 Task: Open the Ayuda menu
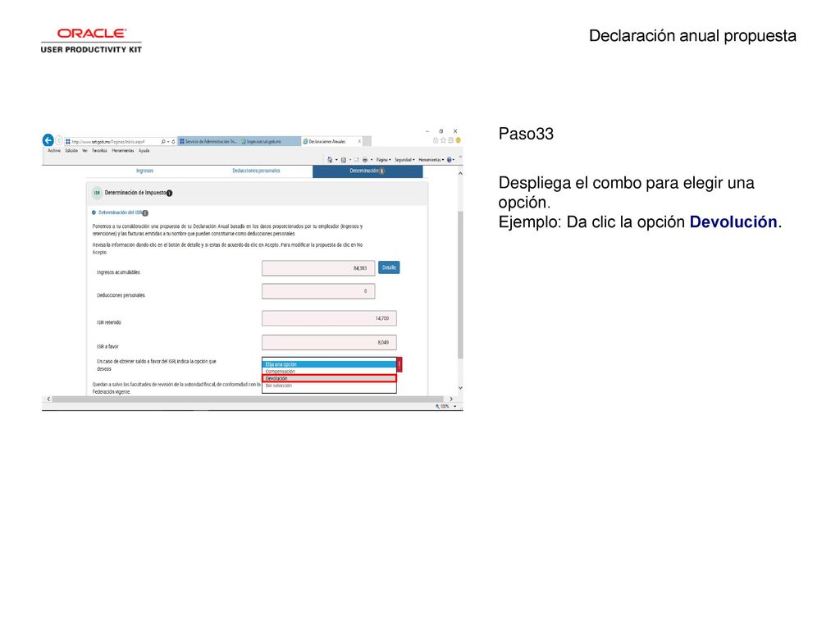coord(144,151)
